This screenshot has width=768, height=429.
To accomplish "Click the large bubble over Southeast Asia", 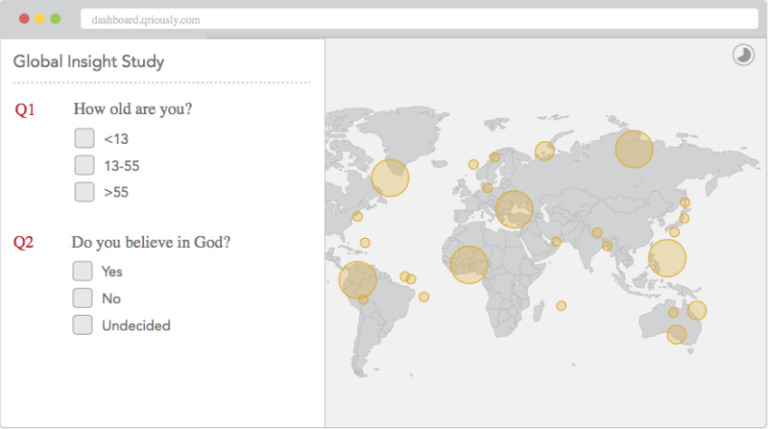I will tap(667, 258).
